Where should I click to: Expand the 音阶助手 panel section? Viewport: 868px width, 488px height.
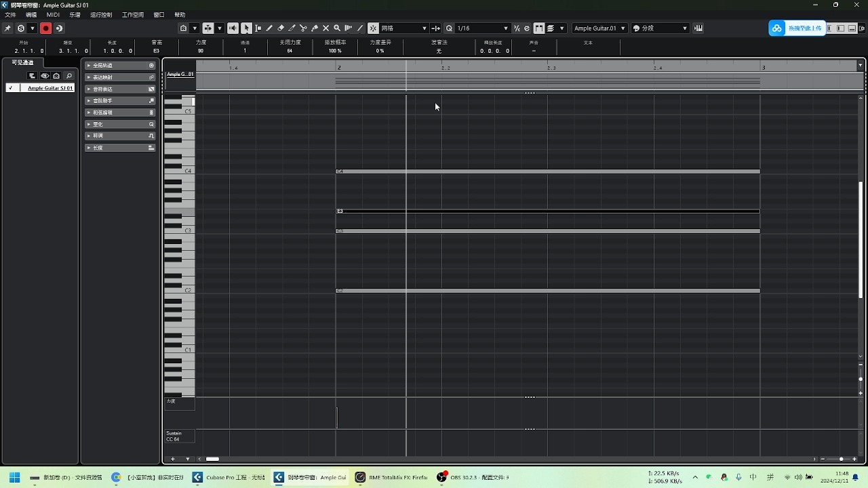pyautogui.click(x=119, y=100)
